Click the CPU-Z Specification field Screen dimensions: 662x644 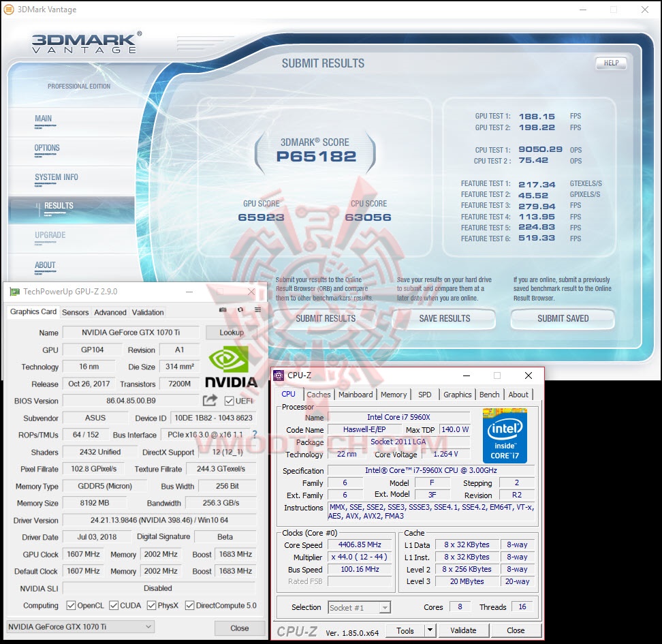tap(431, 470)
